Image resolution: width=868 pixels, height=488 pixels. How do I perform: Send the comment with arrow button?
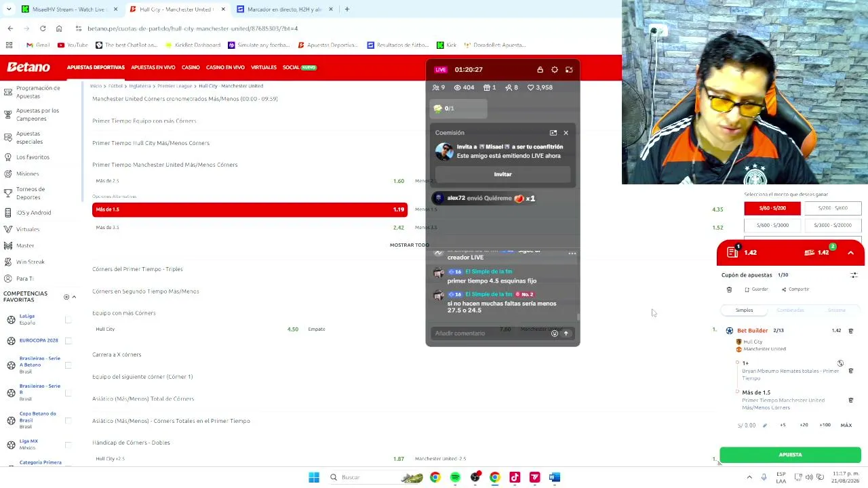tap(566, 333)
